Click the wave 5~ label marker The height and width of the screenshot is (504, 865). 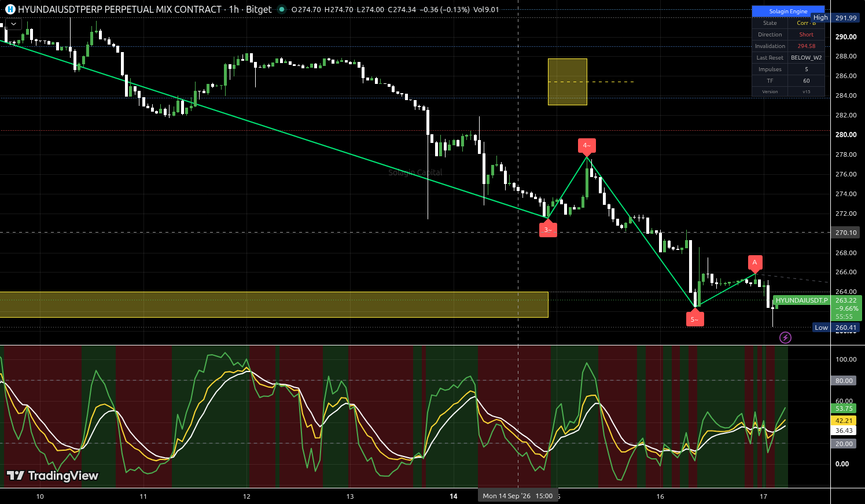coord(695,318)
